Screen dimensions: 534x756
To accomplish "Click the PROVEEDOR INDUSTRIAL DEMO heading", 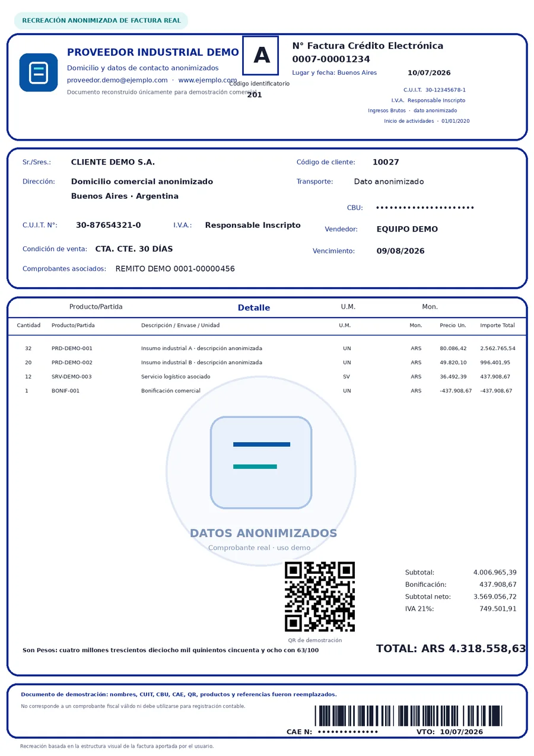I will pos(153,52).
